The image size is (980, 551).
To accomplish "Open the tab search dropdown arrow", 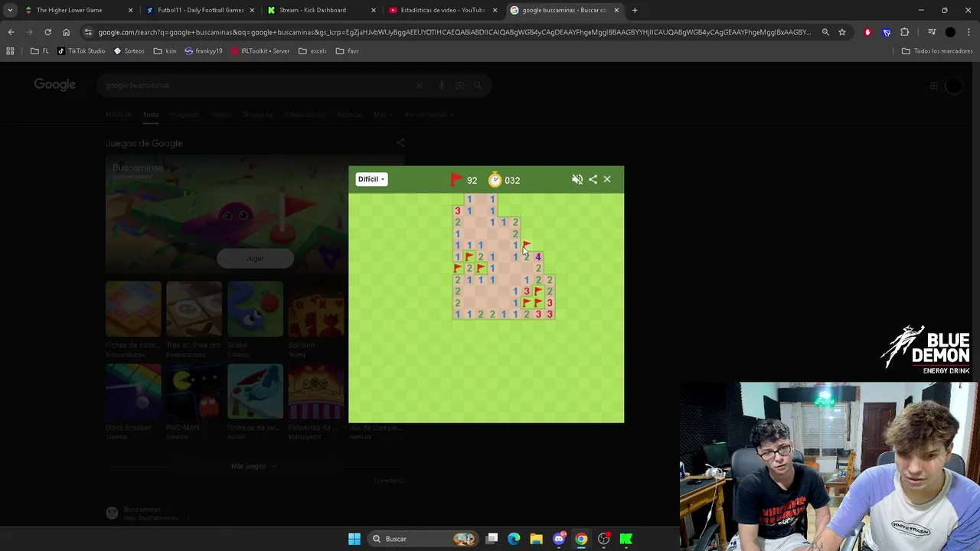I will coord(10,10).
